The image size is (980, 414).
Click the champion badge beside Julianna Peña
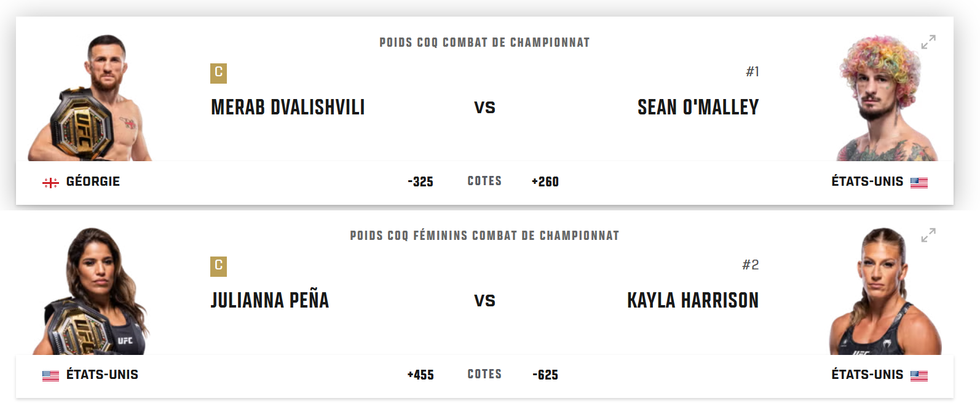click(x=218, y=266)
